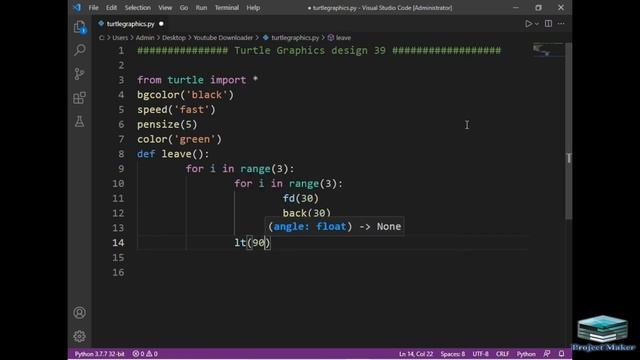Image resolution: width=640 pixels, height=360 pixels.
Task: Click the unsaved dot on turtlegraphics.py tab
Action: click(161, 24)
